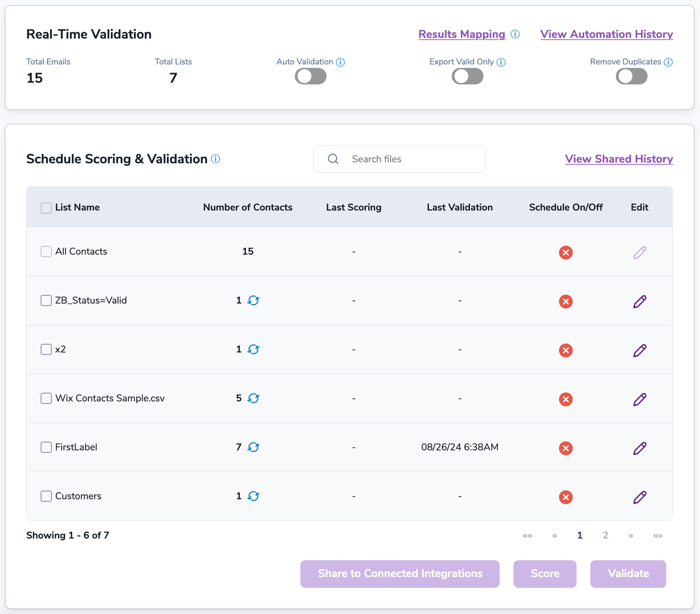The image size is (700, 614).
Task: Refresh contact count for Customers list
Action: tap(253, 496)
